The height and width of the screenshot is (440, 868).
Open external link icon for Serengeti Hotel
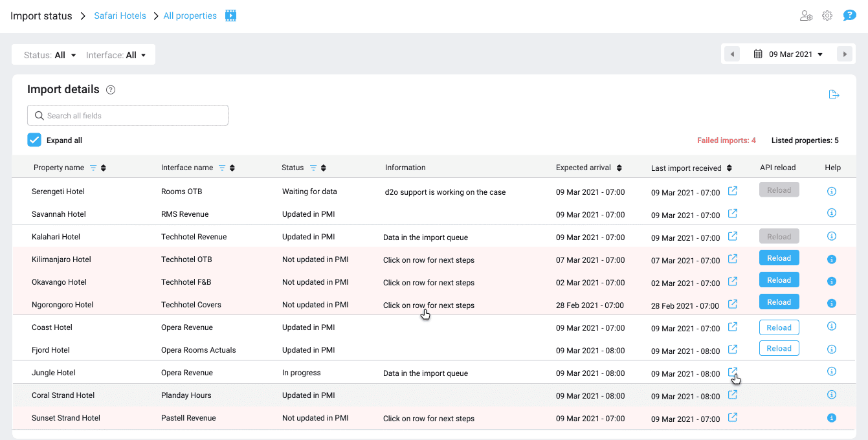pyautogui.click(x=733, y=191)
